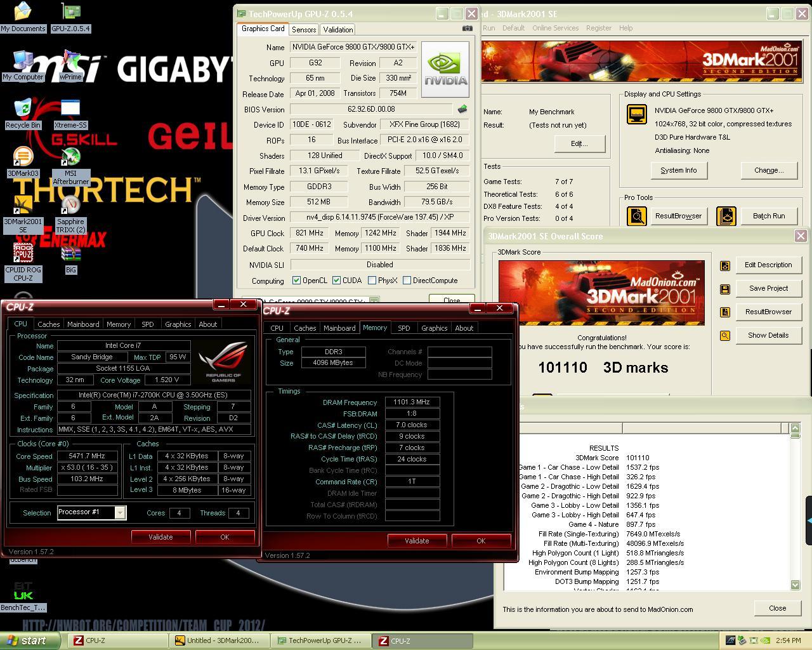Click monitor icon in Display and CPU Settings
The width and height of the screenshot is (812, 650).
point(636,114)
